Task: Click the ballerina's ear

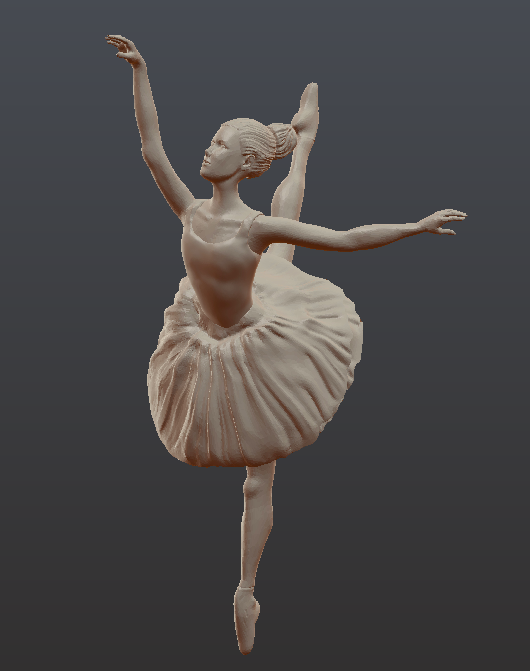Action: point(249,163)
